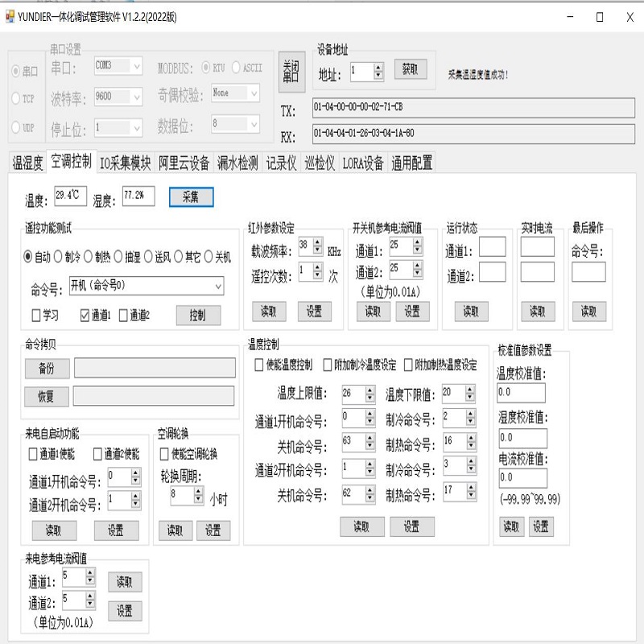Click the RX data field
644x644 pixels.
click(x=473, y=134)
